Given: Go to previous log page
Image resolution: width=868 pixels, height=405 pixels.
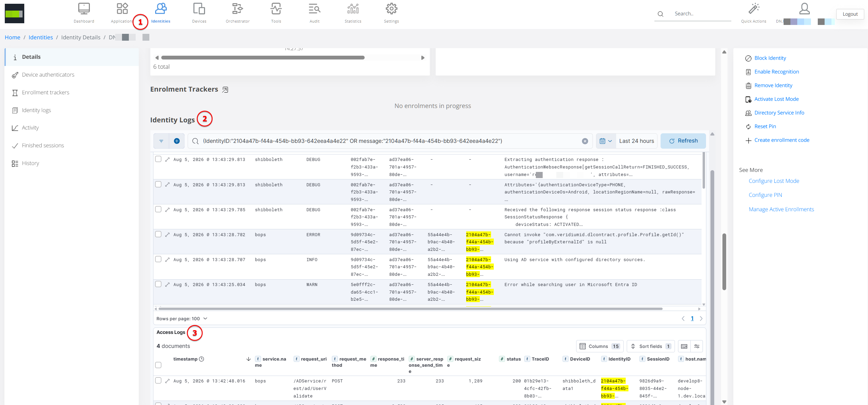Looking at the screenshot, I should (683, 319).
